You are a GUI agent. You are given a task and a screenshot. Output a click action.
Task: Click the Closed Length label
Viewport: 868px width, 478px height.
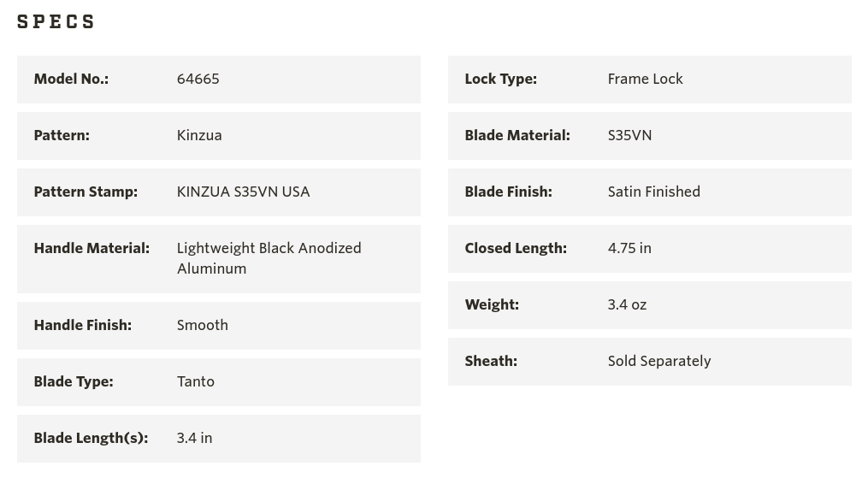pos(516,248)
